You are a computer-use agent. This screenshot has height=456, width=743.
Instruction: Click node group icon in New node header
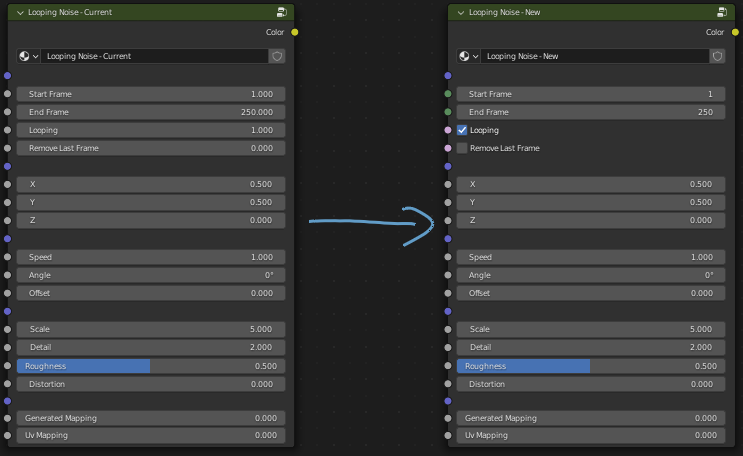[x=722, y=12]
